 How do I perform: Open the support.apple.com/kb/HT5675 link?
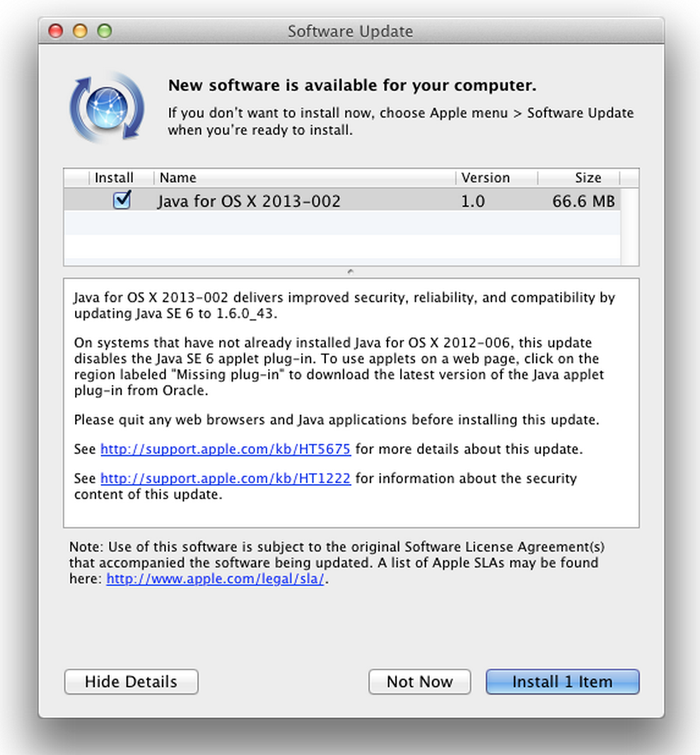226,449
